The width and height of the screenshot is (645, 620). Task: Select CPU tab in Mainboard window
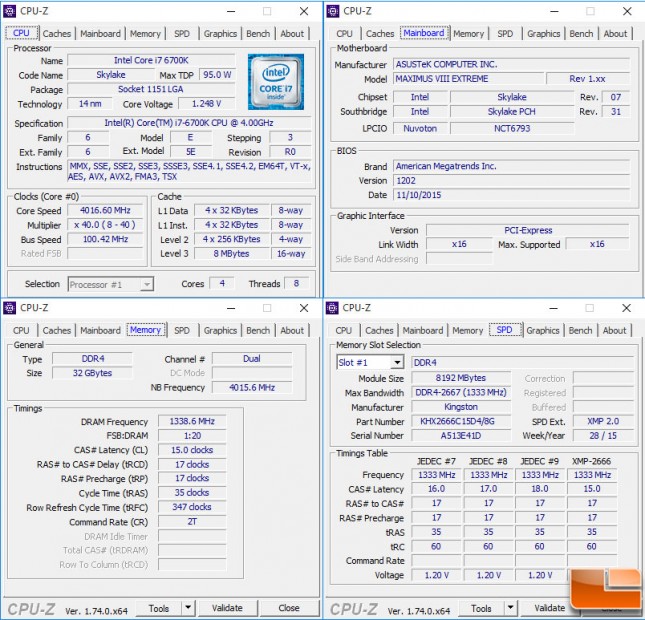344,34
